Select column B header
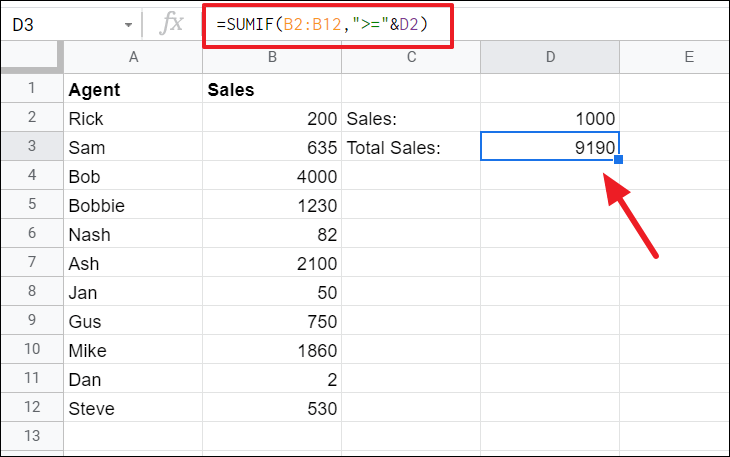This screenshot has height=457, width=730. (271, 58)
